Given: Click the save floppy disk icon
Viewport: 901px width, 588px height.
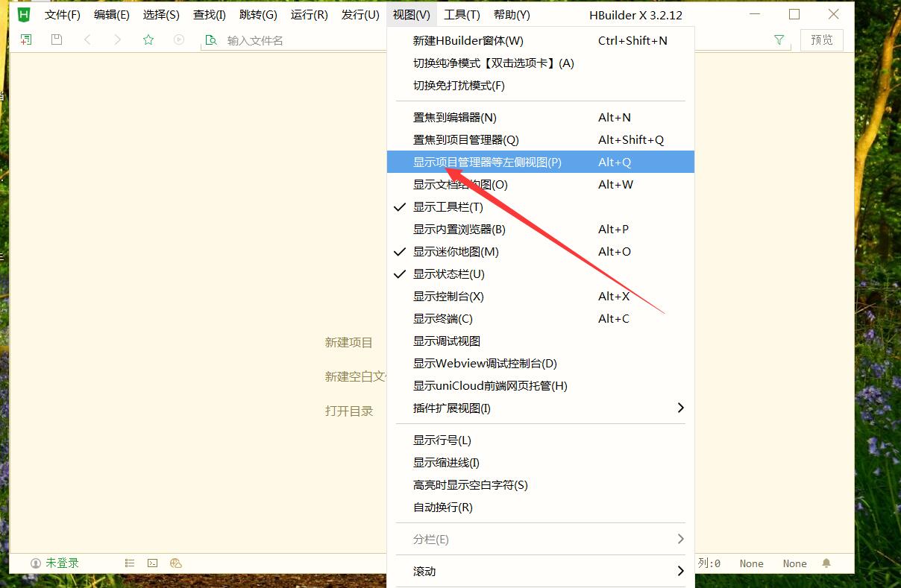Looking at the screenshot, I should pyautogui.click(x=57, y=40).
